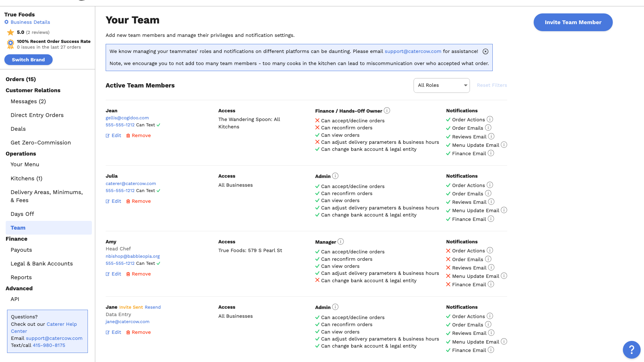Show info for Amy's Finance Email
The width and height of the screenshot is (644, 362).
[491, 284]
